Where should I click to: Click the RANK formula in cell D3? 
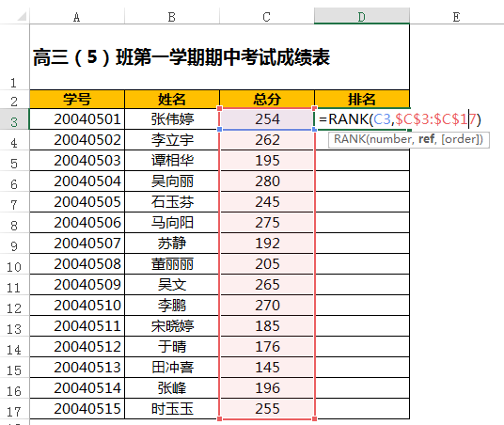[x=400, y=119]
